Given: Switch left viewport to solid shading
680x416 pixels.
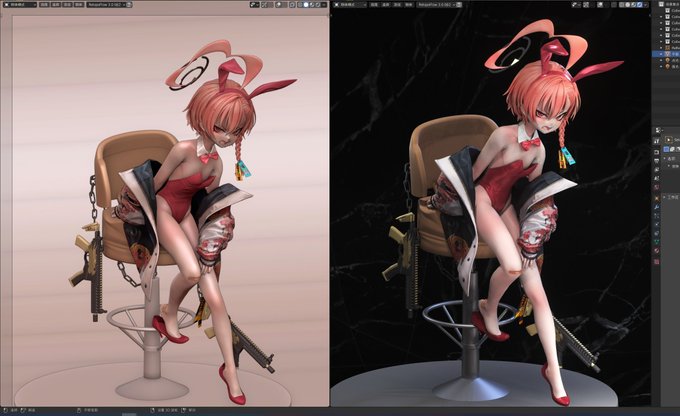Looking at the screenshot, I should point(306,4).
